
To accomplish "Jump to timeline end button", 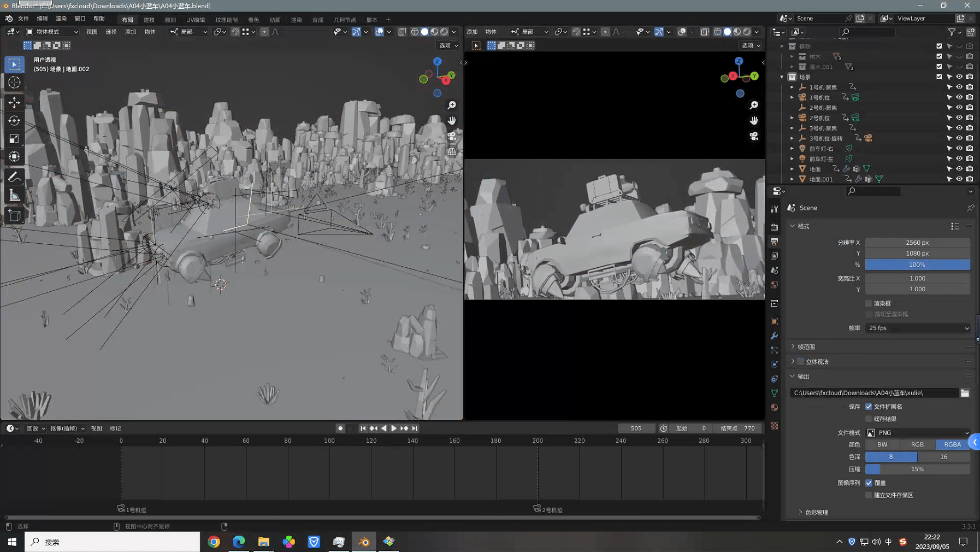I will (415, 428).
